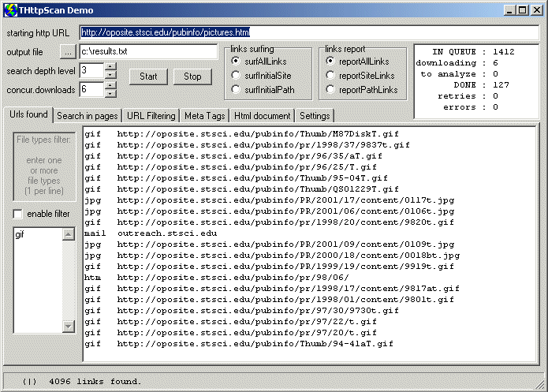The height and width of the screenshot is (392, 548).
Task: Decrease search depth level with down arrow
Action: click(110, 75)
